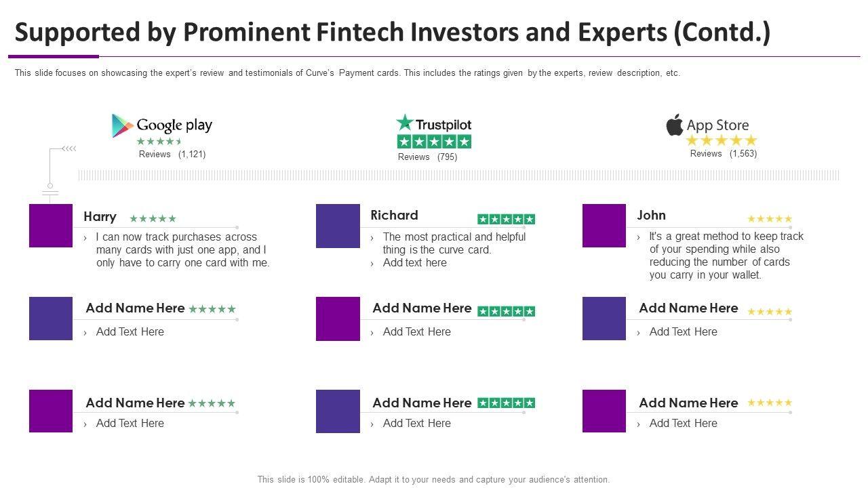Click the Trustpilot star logo
The image size is (868, 488).
point(405,123)
